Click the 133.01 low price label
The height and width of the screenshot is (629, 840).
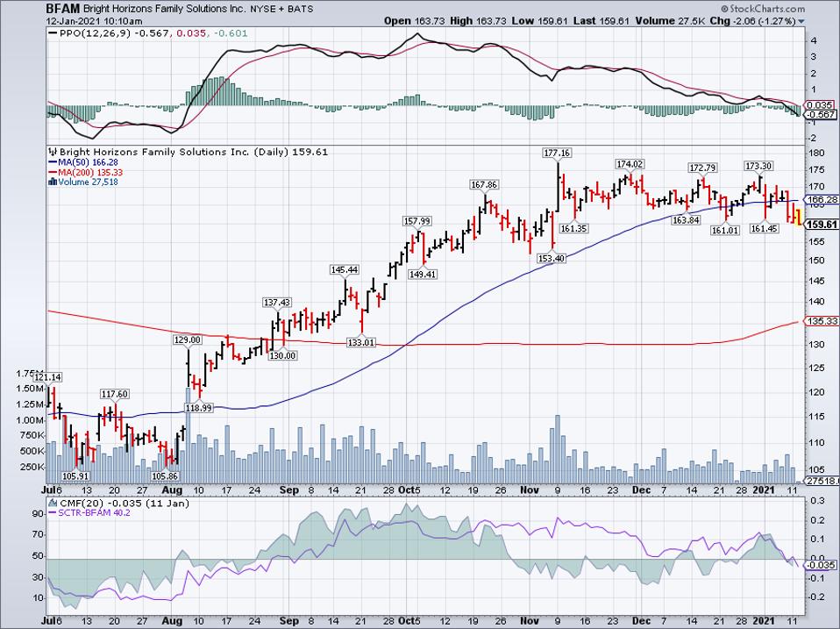361,342
